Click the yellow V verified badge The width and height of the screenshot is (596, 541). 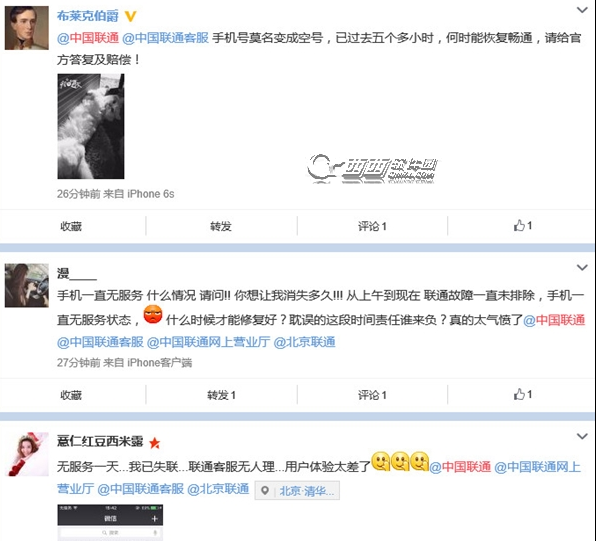(130, 16)
